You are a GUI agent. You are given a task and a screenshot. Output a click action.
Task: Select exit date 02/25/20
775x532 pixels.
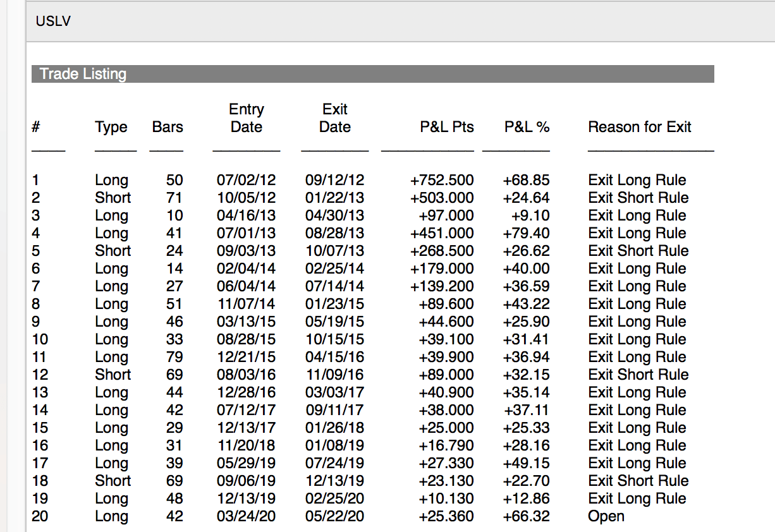[x=335, y=499]
